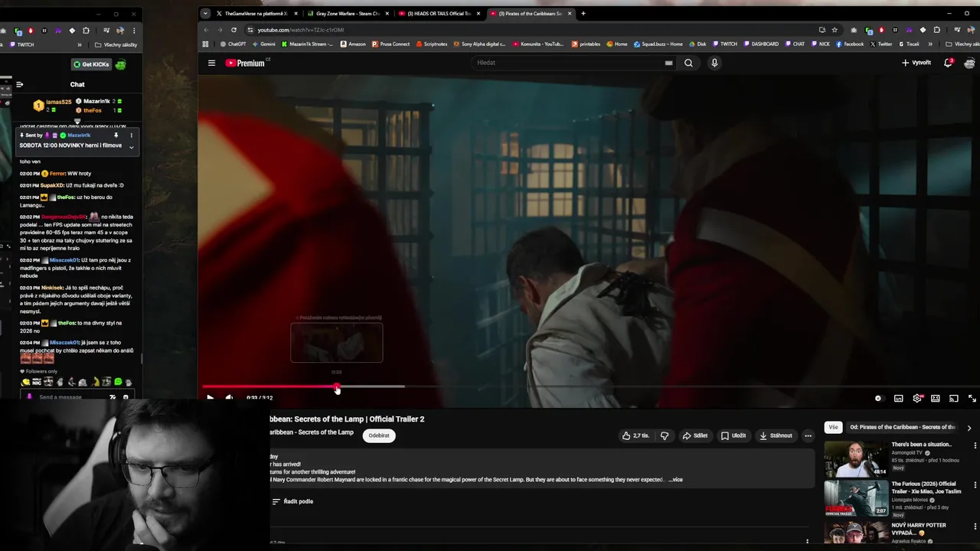Download the video with Stáhnout

(776, 435)
